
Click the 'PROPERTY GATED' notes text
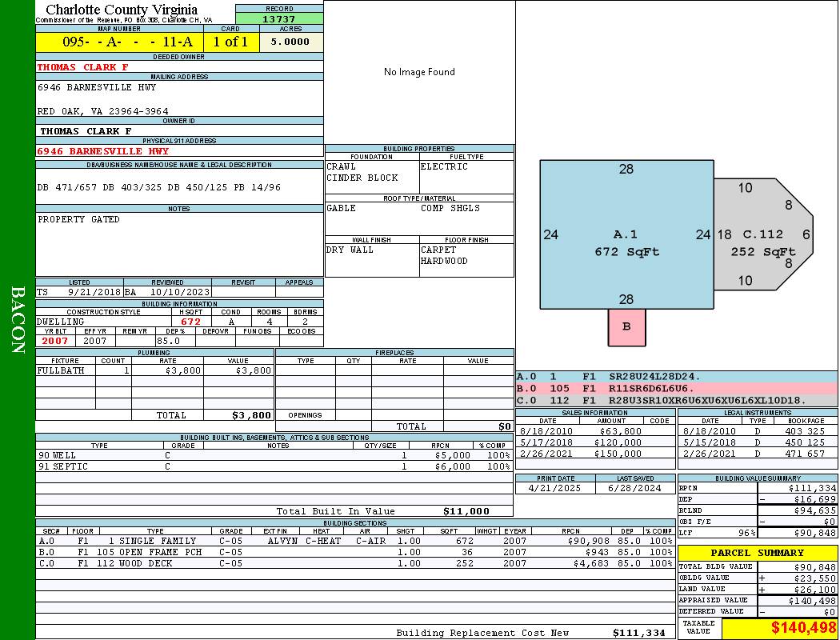73,219
